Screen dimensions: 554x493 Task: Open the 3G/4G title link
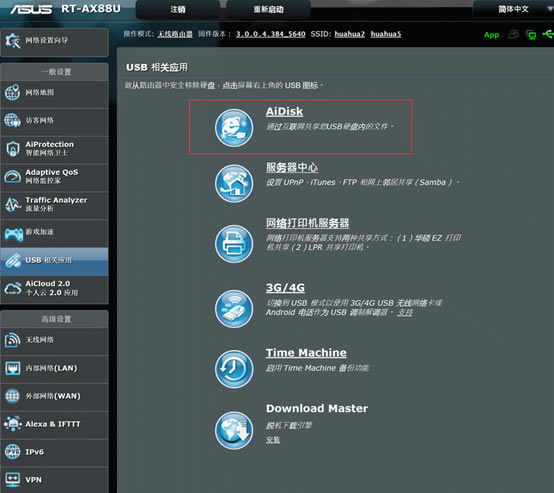[285, 288]
